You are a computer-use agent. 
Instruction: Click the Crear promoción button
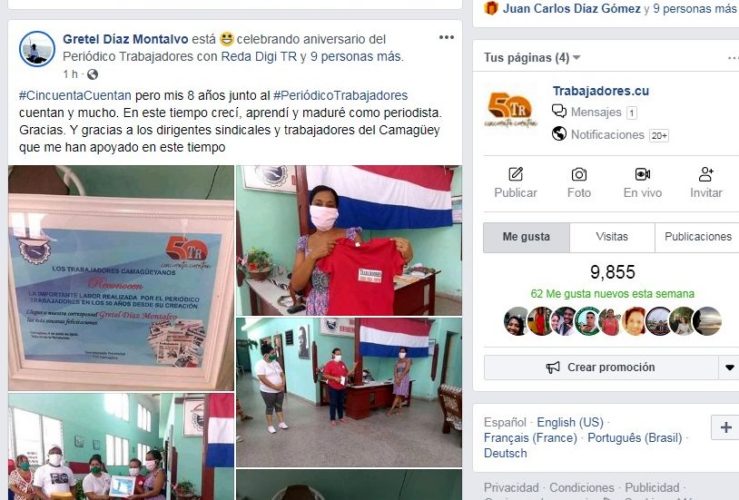(600, 367)
